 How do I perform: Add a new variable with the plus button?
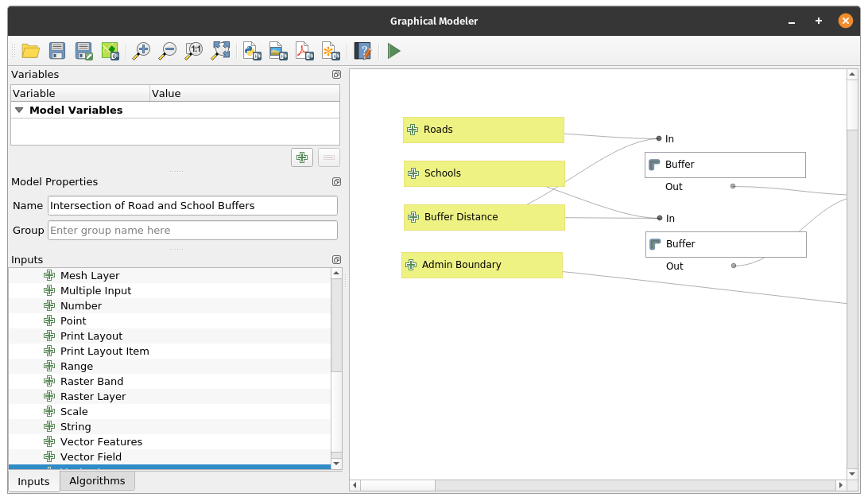[302, 157]
